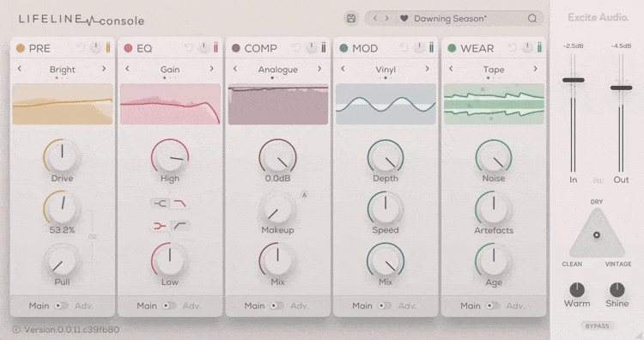This screenshot has width=644, height=340.
Task: Select next WEAR mode after Tape
Action: coord(535,69)
